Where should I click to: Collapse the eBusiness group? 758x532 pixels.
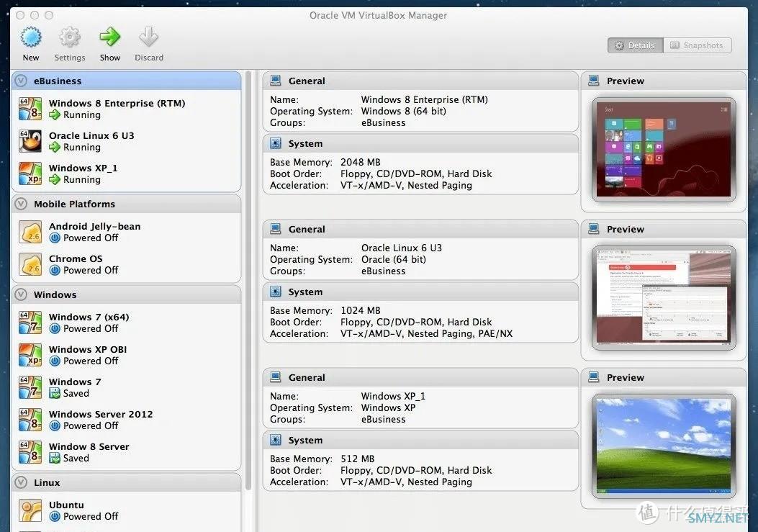pos(21,81)
